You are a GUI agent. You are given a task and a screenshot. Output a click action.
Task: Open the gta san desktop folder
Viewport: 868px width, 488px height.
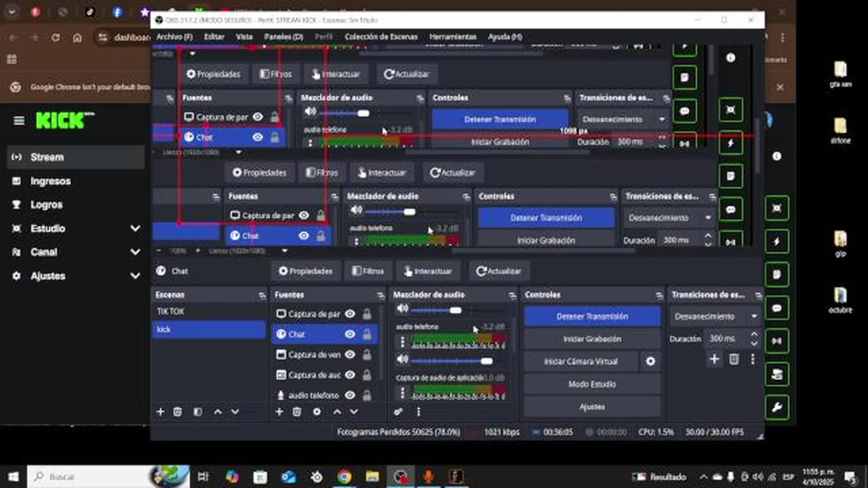click(x=840, y=75)
